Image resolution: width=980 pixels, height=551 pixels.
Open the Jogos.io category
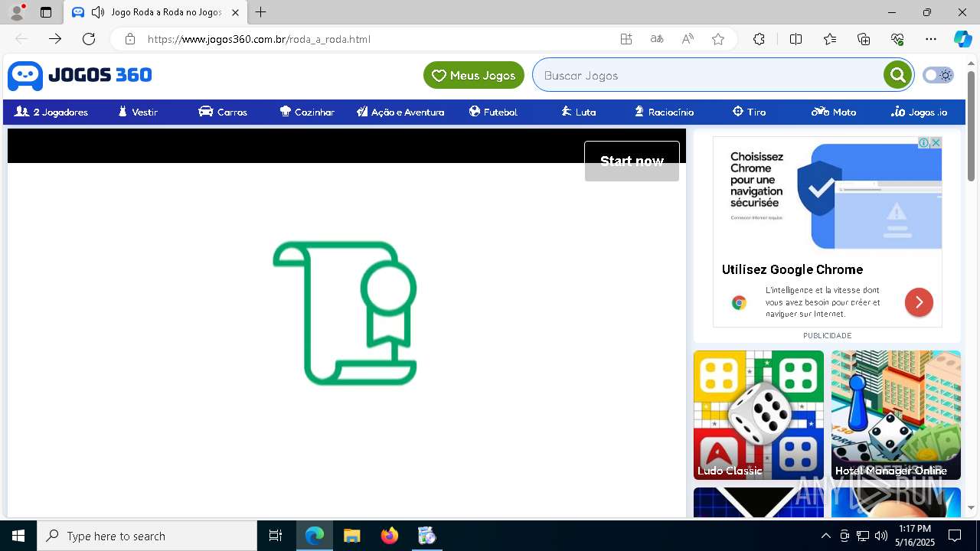point(919,112)
